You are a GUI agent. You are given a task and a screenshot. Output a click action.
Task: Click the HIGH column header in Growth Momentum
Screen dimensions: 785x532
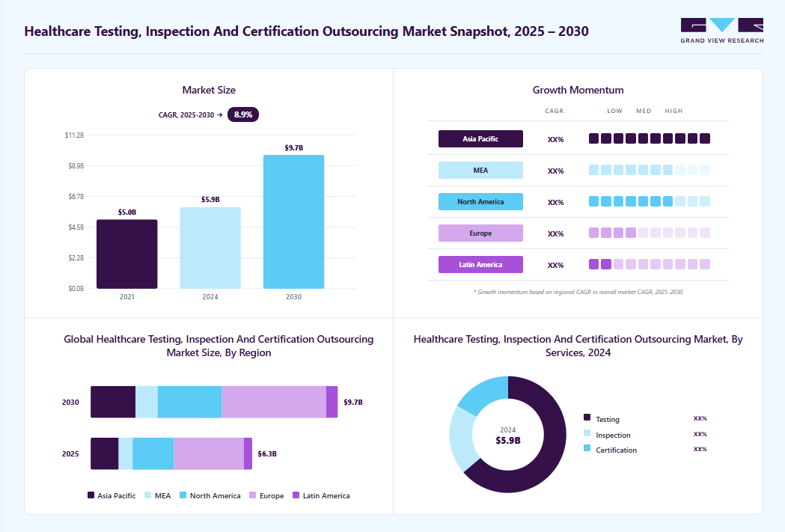pos(673,111)
